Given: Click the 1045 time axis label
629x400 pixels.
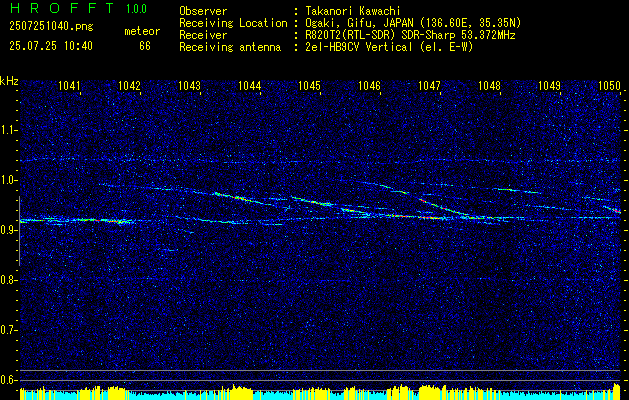Looking at the screenshot, I should (x=310, y=85).
